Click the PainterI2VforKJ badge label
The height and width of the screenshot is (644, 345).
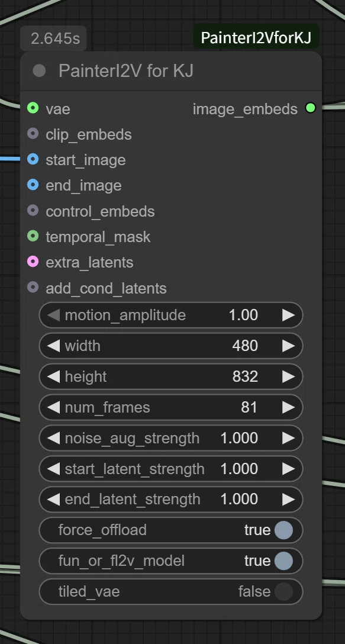pyautogui.click(x=256, y=38)
